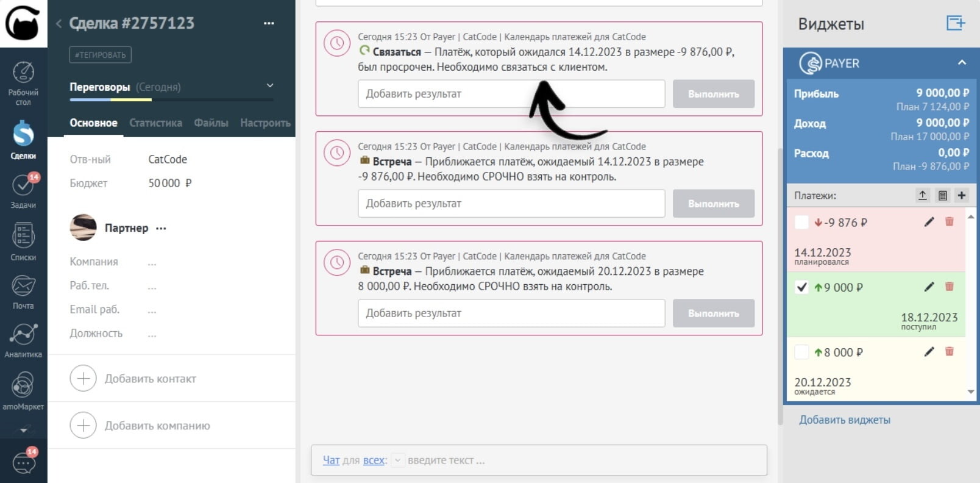Delete the 8 000 ₽ payment
The width and height of the screenshot is (980, 483).
(x=949, y=351)
